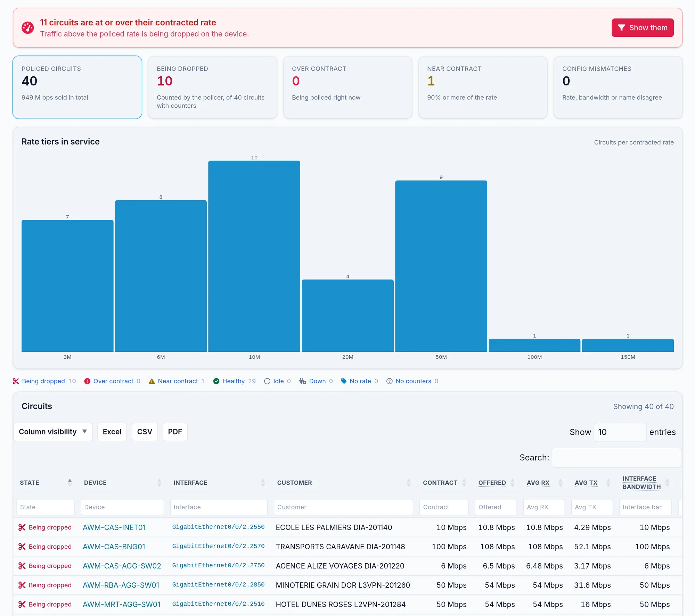Select the Near Contract summary card
This screenshot has height=616, width=695.
[x=483, y=87]
